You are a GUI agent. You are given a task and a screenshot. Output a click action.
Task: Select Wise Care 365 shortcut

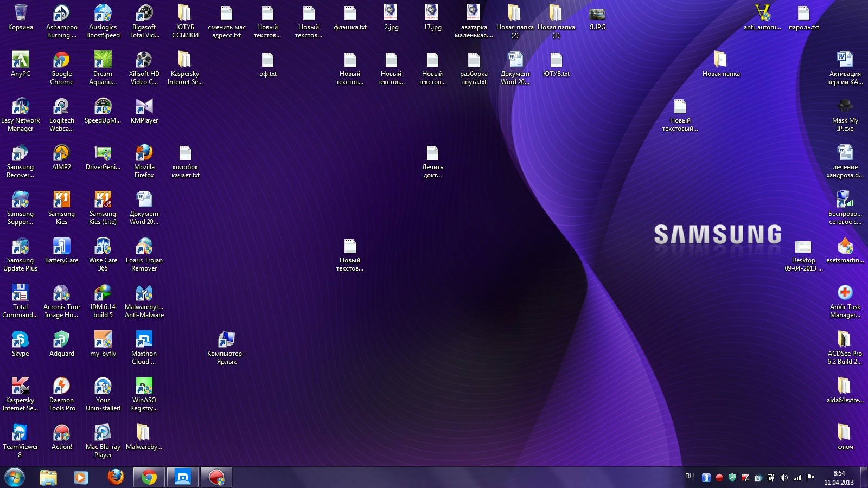click(103, 254)
